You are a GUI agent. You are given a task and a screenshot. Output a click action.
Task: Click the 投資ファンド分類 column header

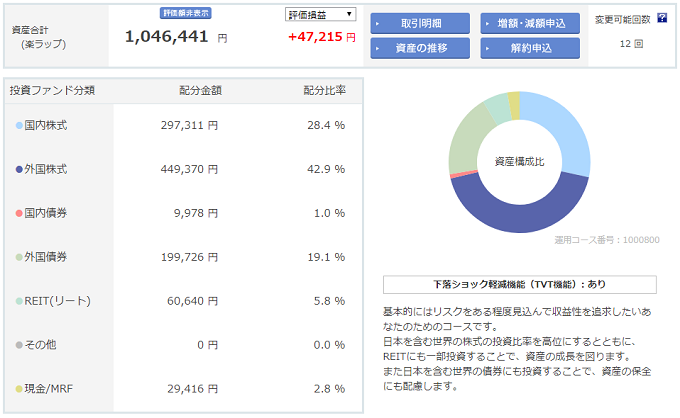pyautogui.click(x=52, y=91)
